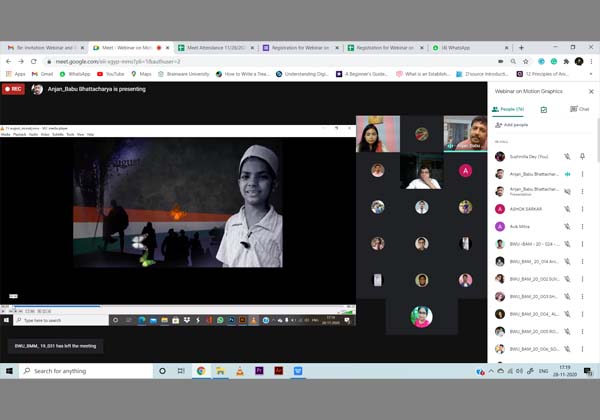Open File Explorer from the host taskbar
This screenshot has height=420, width=600.
point(220,371)
